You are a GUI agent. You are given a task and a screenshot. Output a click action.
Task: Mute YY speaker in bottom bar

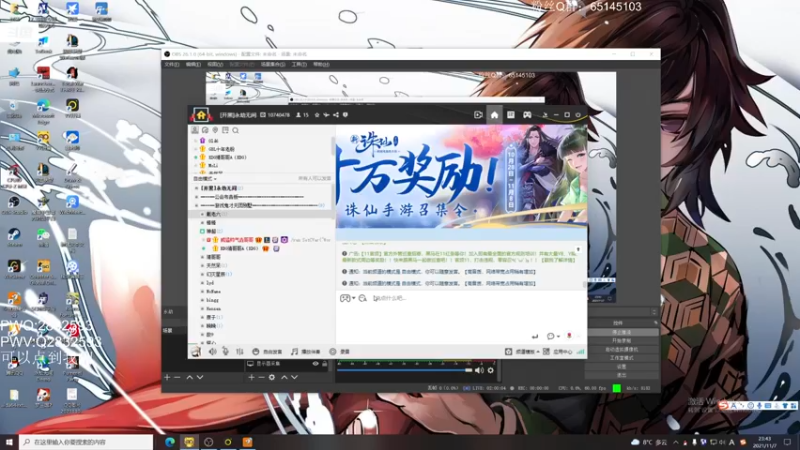(212, 352)
